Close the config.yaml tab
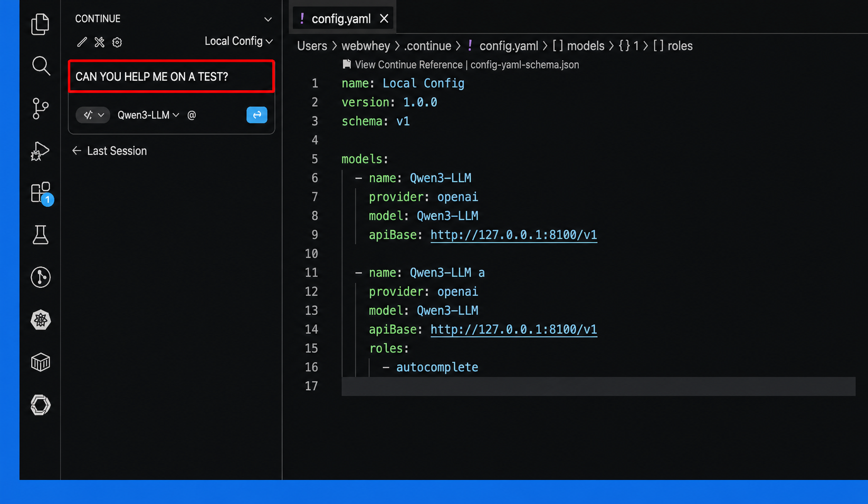This screenshot has height=504, width=868. coord(384,18)
